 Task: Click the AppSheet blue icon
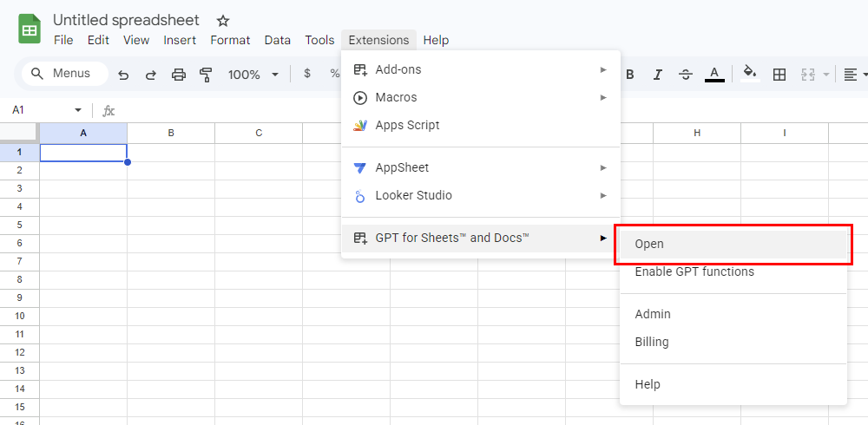[360, 167]
